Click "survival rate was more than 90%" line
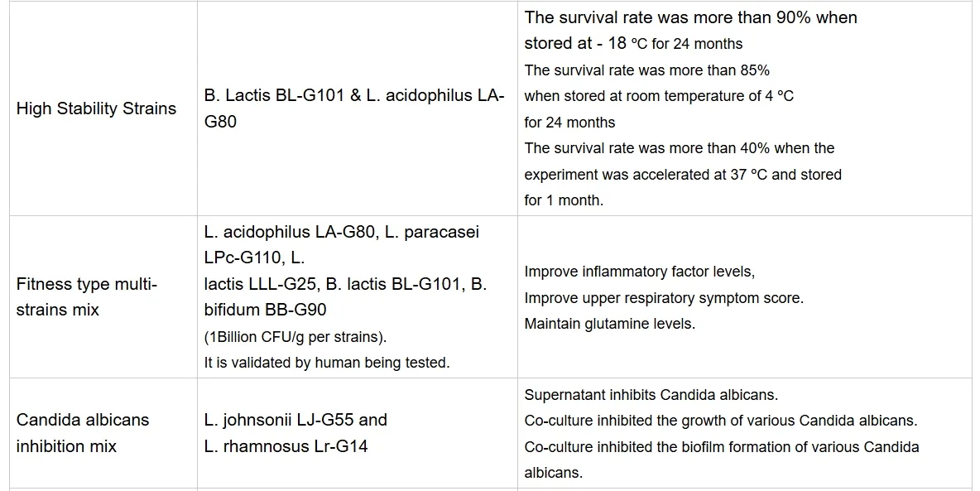 pos(690,17)
